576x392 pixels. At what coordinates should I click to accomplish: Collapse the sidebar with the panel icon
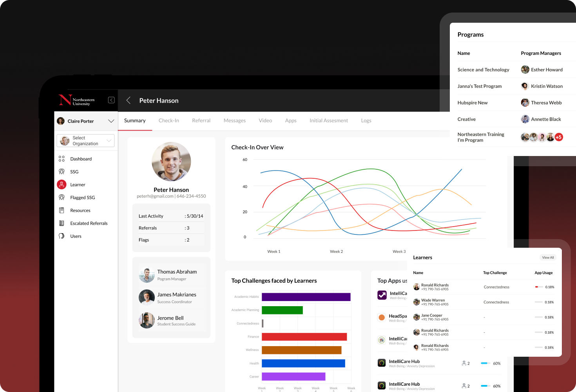[x=111, y=100]
